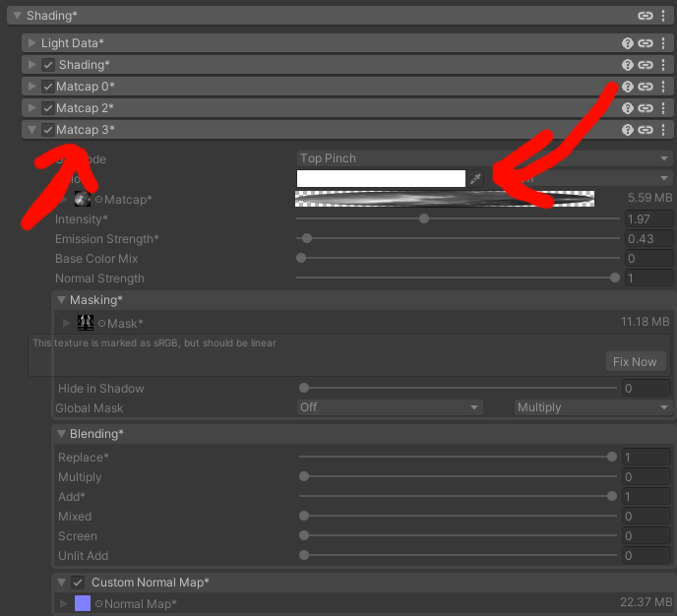Click link icon on Light Data row
Screen dimensions: 677x616
[x=646, y=43]
